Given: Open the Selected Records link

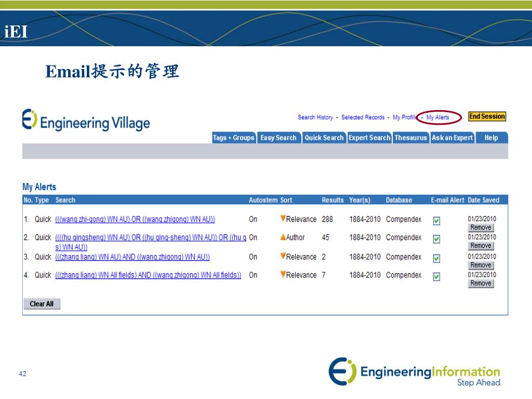Looking at the screenshot, I should (x=363, y=117).
